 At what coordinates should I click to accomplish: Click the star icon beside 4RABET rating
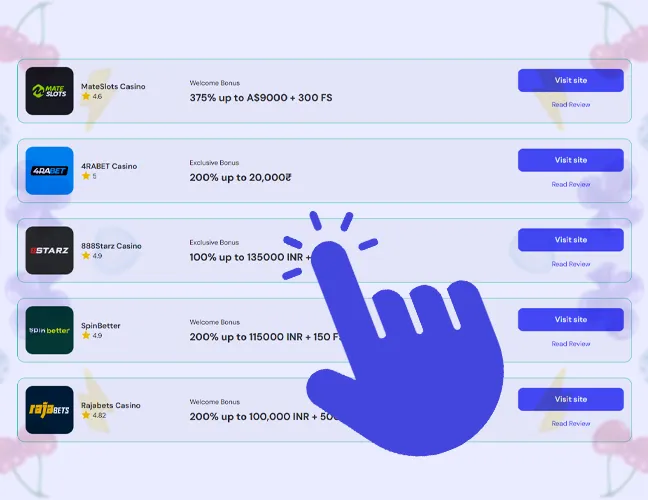click(x=86, y=176)
